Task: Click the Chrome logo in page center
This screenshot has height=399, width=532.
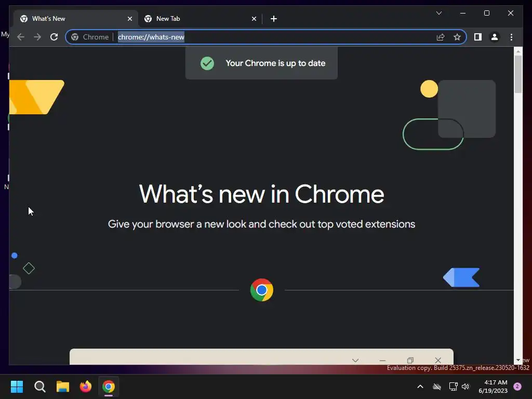Action: click(262, 290)
